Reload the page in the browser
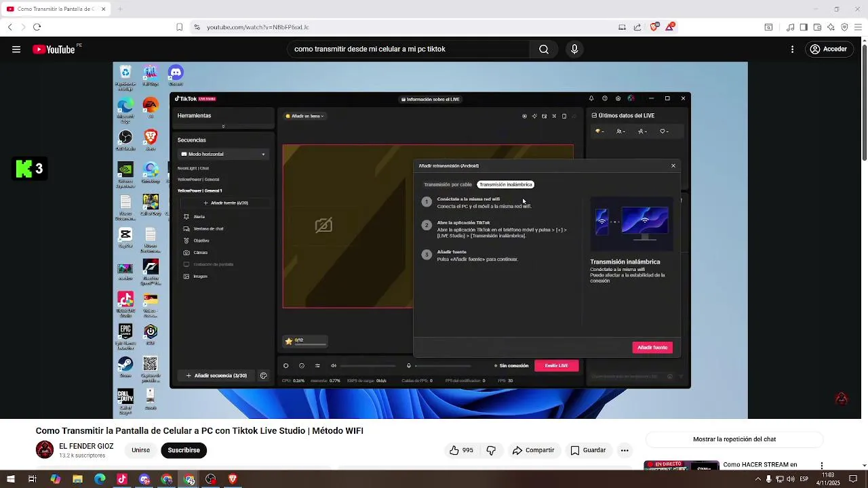Viewport: 868px width, 488px height. tap(37, 27)
